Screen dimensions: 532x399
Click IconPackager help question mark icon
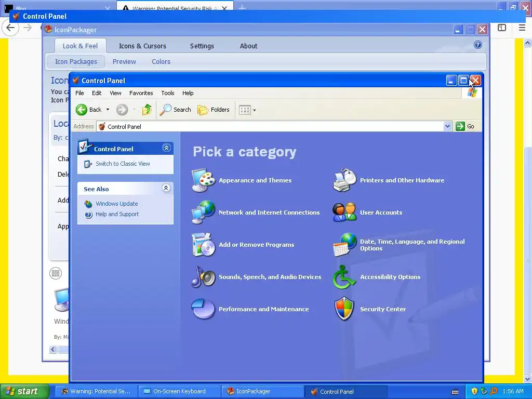point(478,45)
